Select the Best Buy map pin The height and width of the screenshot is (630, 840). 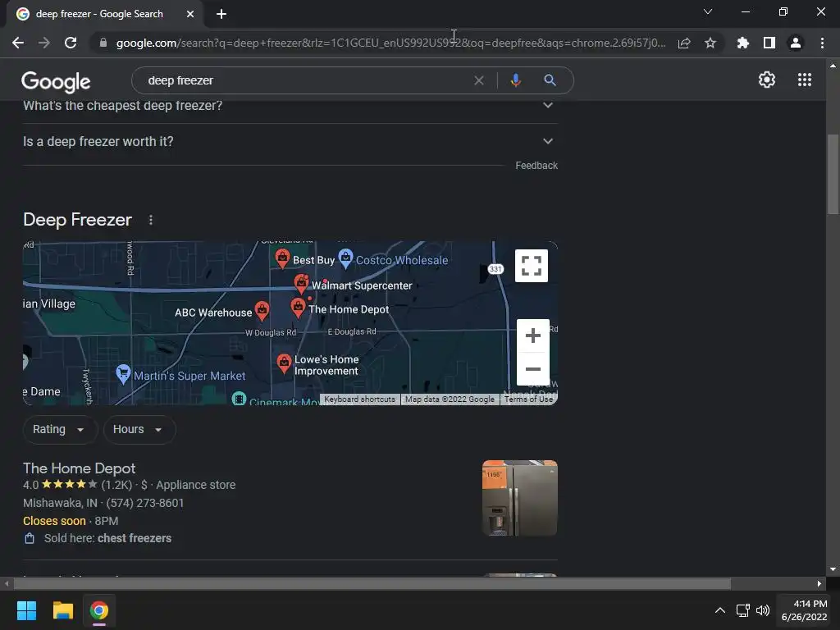[282, 258]
